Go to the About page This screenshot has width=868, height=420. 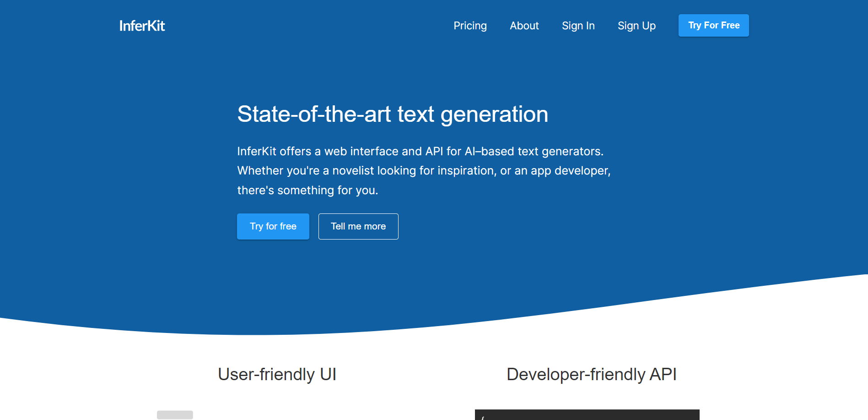pyautogui.click(x=524, y=26)
